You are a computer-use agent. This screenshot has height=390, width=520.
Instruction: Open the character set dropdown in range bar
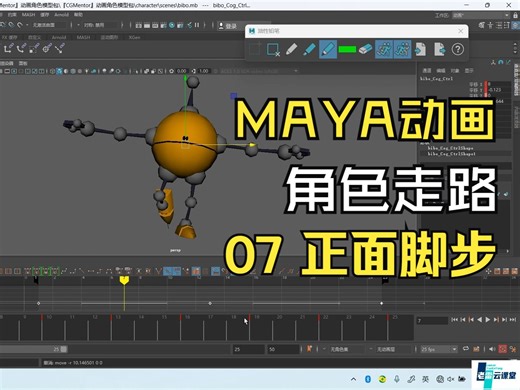pos(347,349)
